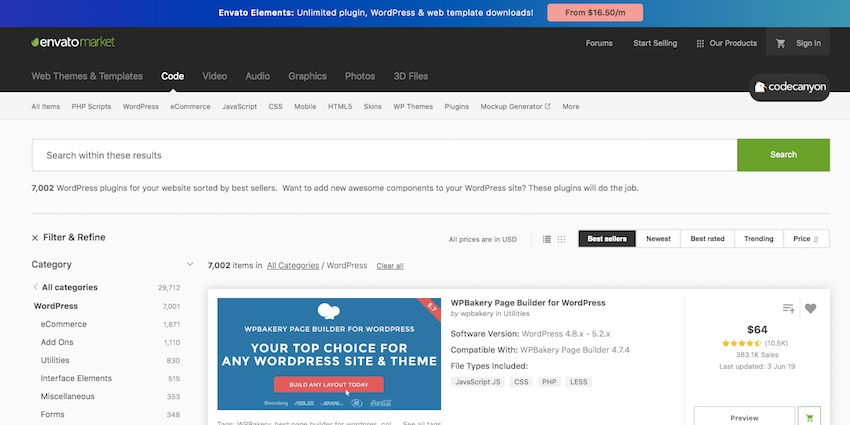Select the Code marketplace tab
This screenshot has width=850, height=425.
(172, 76)
